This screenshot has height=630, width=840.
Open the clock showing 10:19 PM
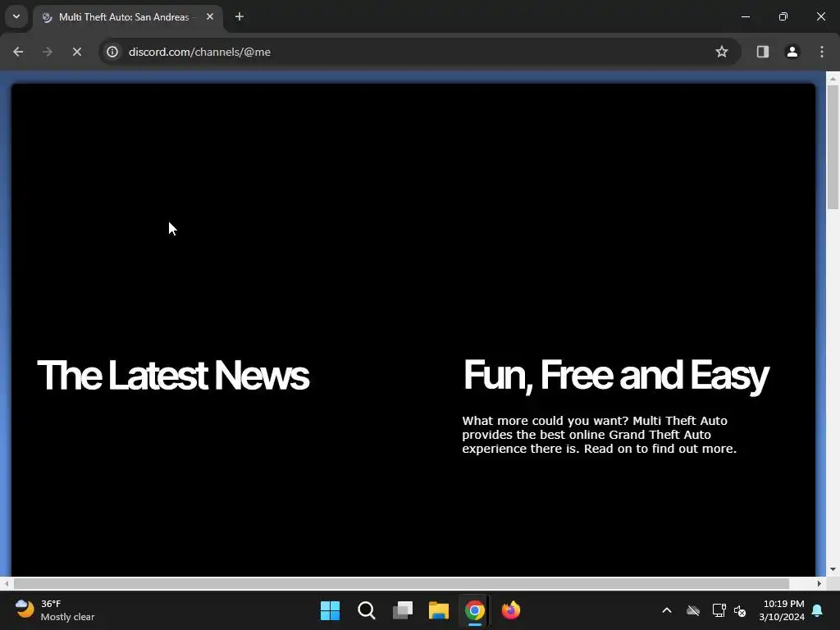tap(782, 610)
